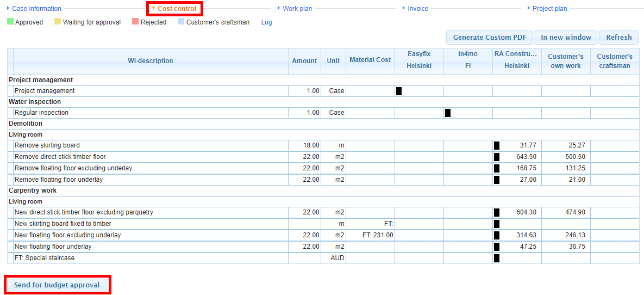Click Generate Custom PDF button
The width and height of the screenshot is (644, 295).
coord(490,38)
